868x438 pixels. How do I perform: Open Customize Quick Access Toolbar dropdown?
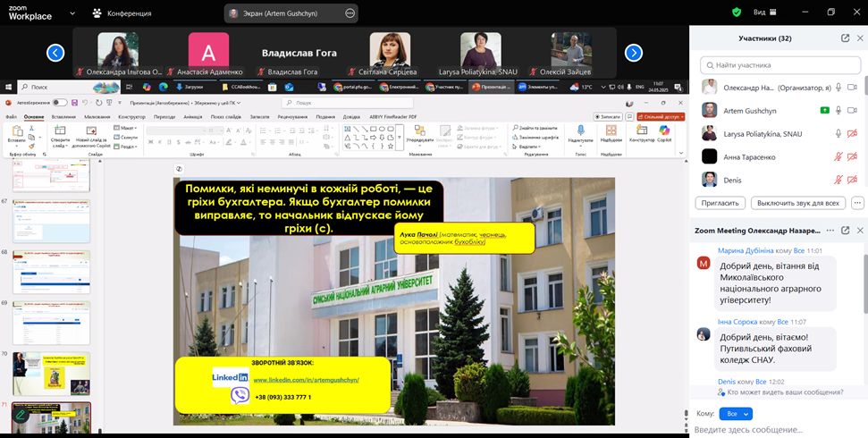coord(120,103)
